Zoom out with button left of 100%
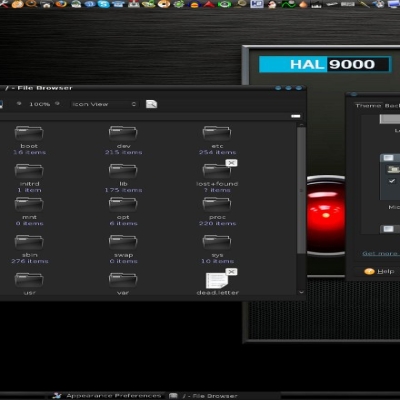This screenshot has height=400, width=400. tap(19, 104)
